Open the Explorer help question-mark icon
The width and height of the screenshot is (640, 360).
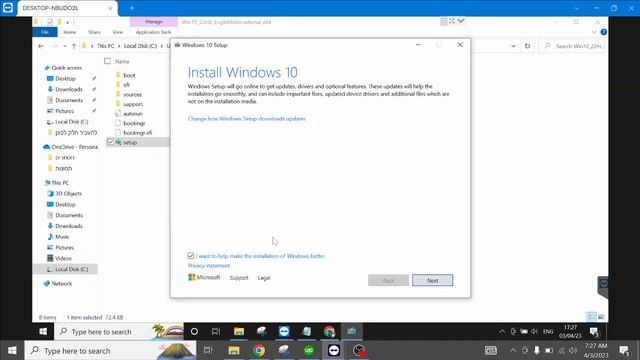(x=603, y=32)
